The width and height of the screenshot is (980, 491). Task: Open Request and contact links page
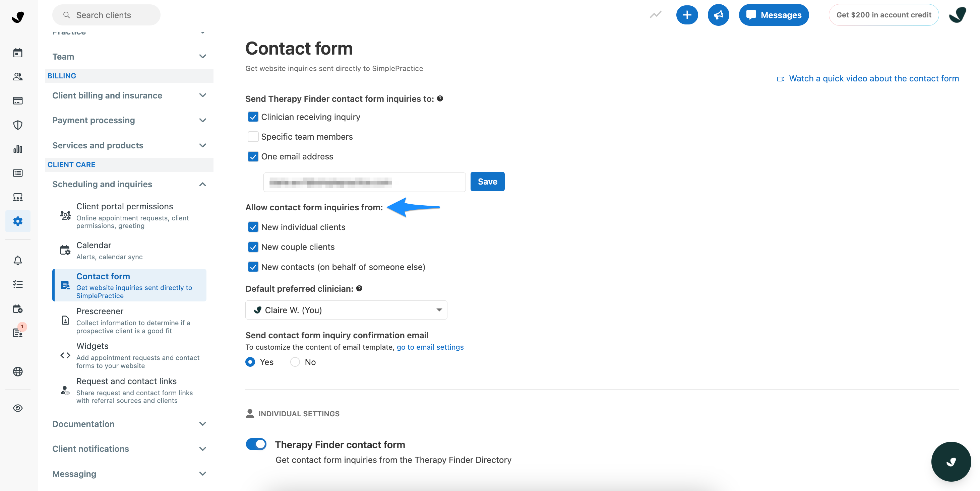[129, 390]
